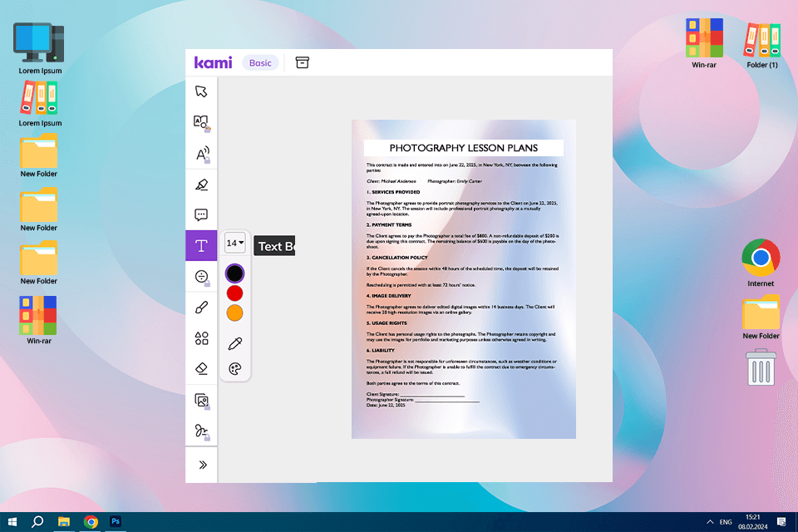Select the New Folder below Internet shortcut
The width and height of the screenshot is (798, 532).
coord(761,318)
